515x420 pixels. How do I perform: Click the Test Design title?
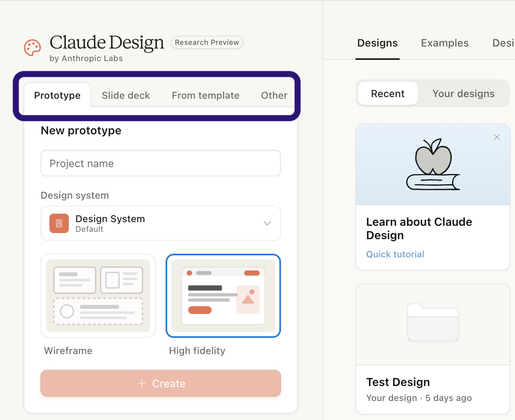398,382
